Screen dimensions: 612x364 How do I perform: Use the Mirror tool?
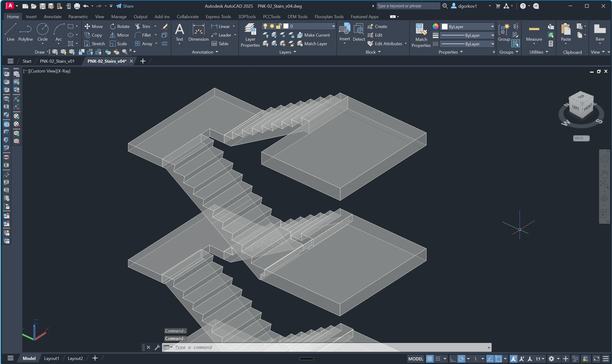(x=119, y=35)
